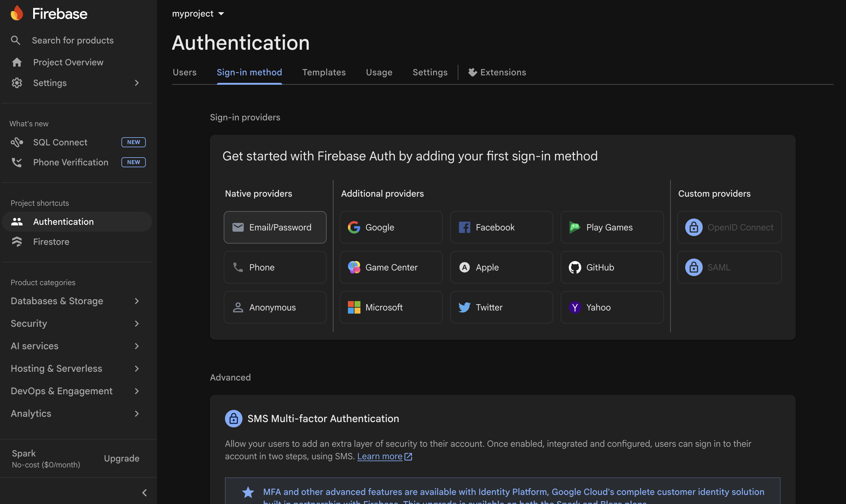
Task: Click the Firestore icon in shortcuts
Action: pos(17,242)
